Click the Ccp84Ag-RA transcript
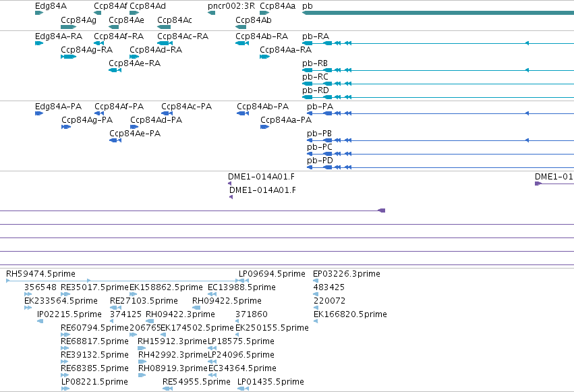The image size is (574, 392). point(68,57)
